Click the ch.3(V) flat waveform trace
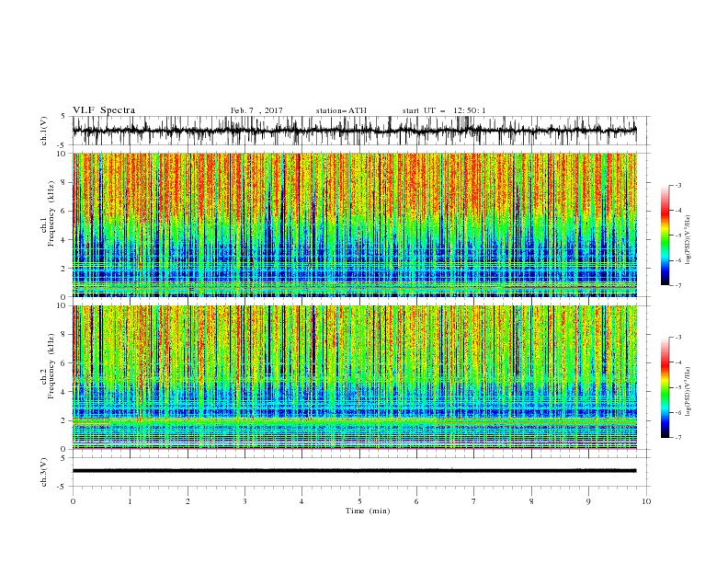Screen dimensions: 728x563 pyautogui.click(x=354, y=471)
